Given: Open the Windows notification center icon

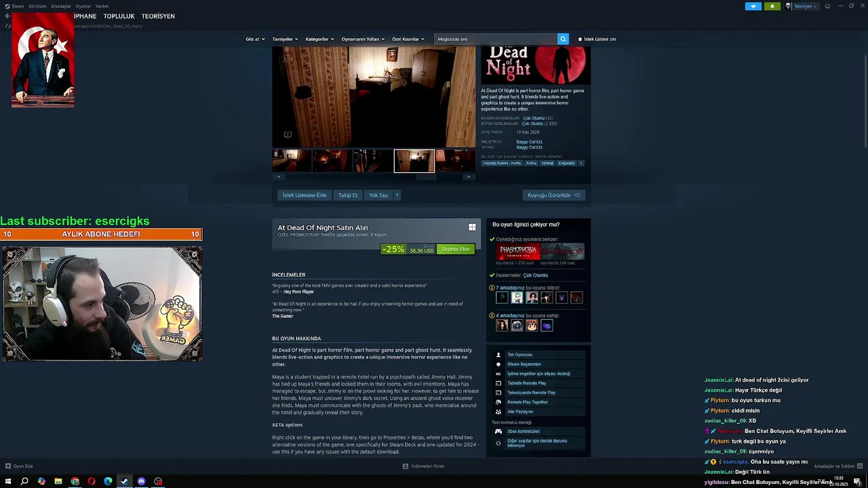Looking at the screenshot, I should tap(857, 481).
